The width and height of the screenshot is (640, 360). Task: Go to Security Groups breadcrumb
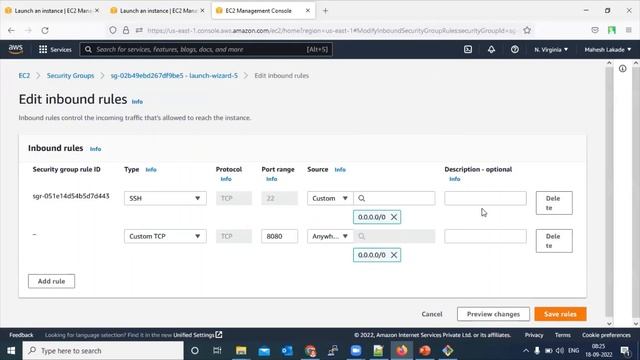click(x=70, y=76)
